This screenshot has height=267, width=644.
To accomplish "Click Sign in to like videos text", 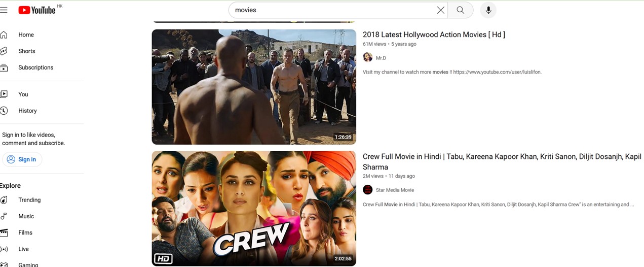I will click(x=33, y=139).
